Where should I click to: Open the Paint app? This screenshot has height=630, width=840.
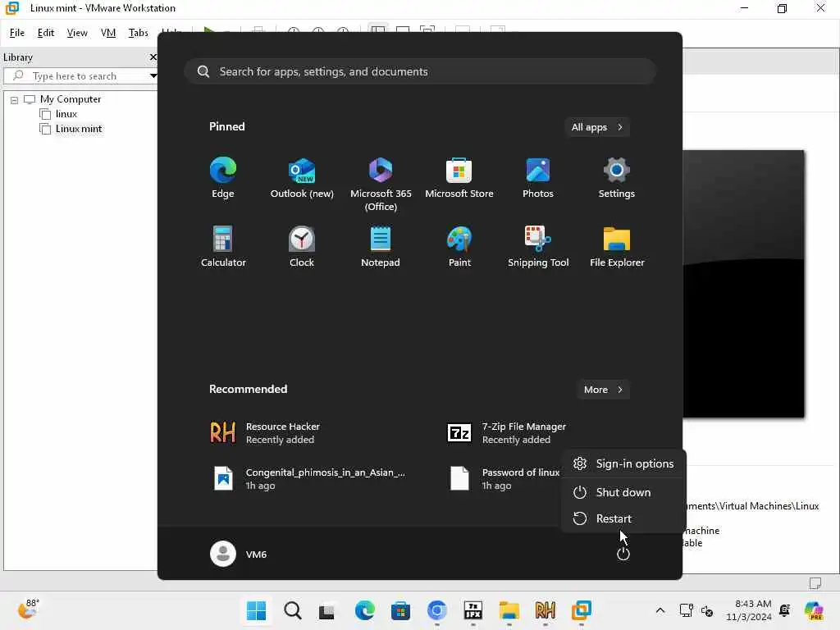(x=459, y=247)
